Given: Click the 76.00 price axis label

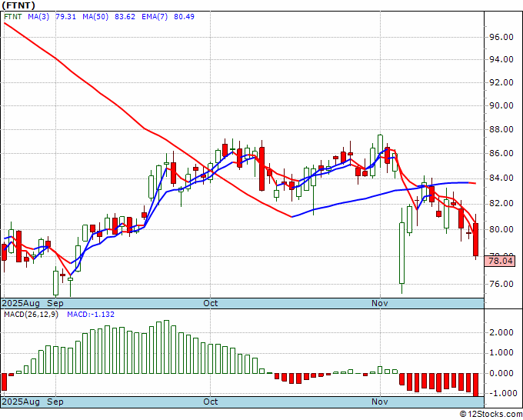Looking at the screenshot, I should tap(501, 284).
